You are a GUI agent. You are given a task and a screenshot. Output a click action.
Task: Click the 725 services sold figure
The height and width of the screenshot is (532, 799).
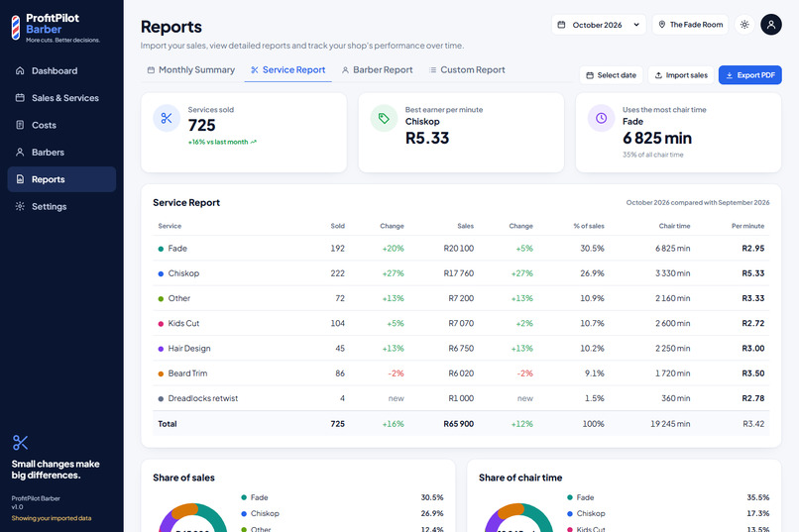(x=202, y=125)
